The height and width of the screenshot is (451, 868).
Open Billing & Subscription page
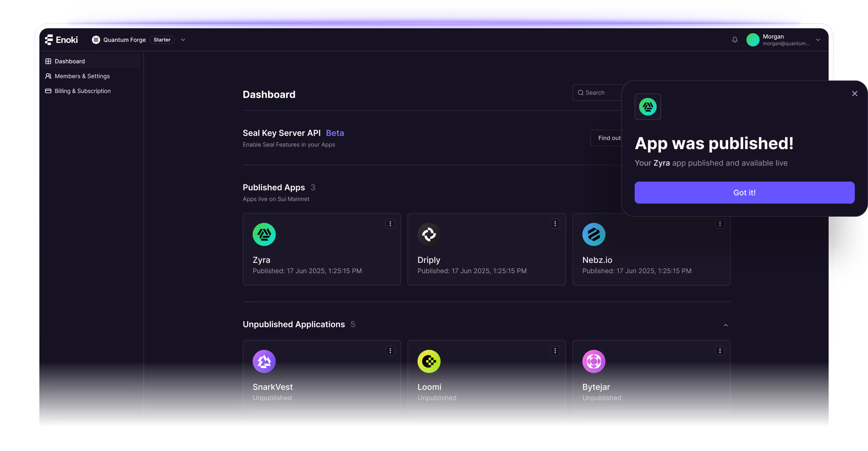pyautogui.click(x=82, y=91)
